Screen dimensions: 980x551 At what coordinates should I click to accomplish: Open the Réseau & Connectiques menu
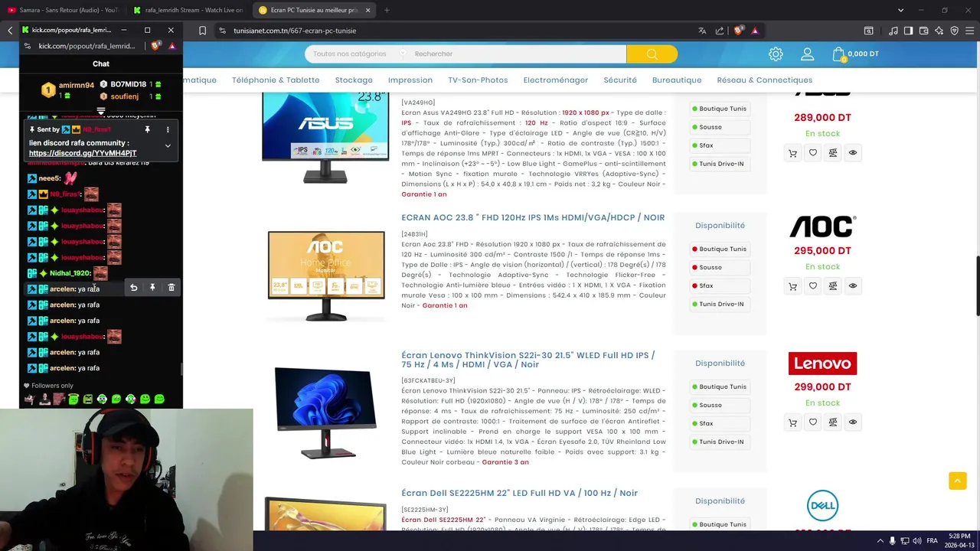(x=765, y=80)
